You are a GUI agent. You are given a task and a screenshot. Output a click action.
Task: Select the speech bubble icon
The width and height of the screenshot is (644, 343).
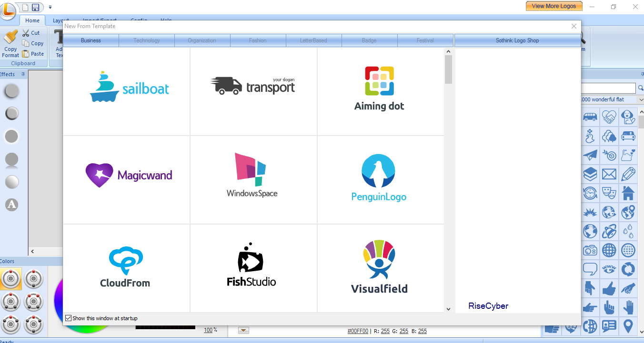pyautogui.click(x=590, y=269)
